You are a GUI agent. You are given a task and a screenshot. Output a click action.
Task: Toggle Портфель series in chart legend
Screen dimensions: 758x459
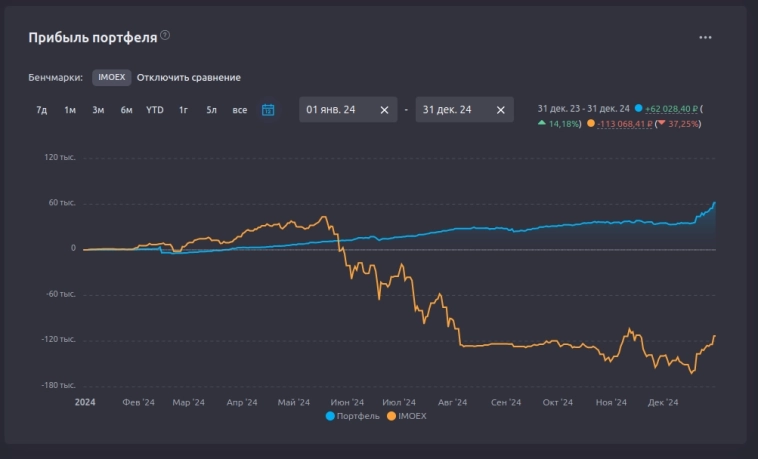point(352,416)
